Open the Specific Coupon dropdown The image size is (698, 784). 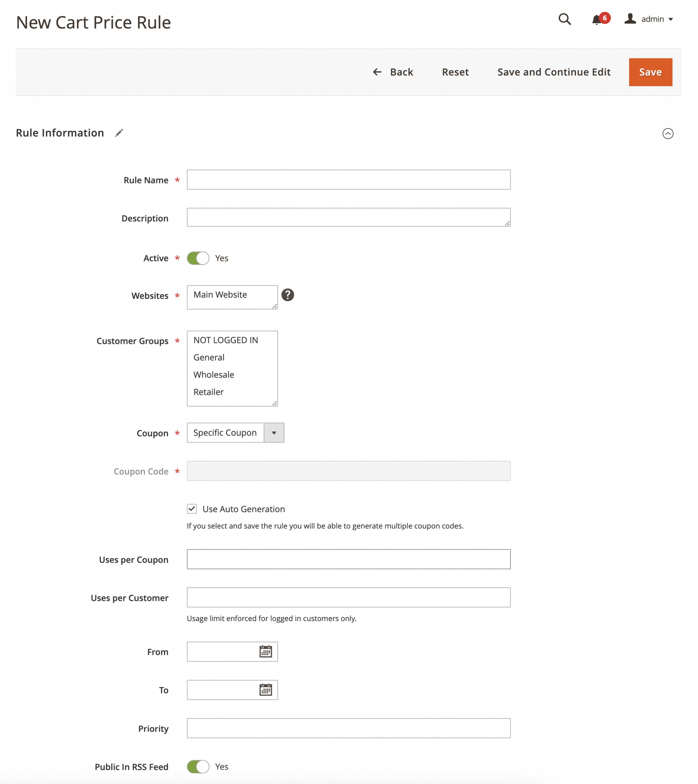pos(274,433)
